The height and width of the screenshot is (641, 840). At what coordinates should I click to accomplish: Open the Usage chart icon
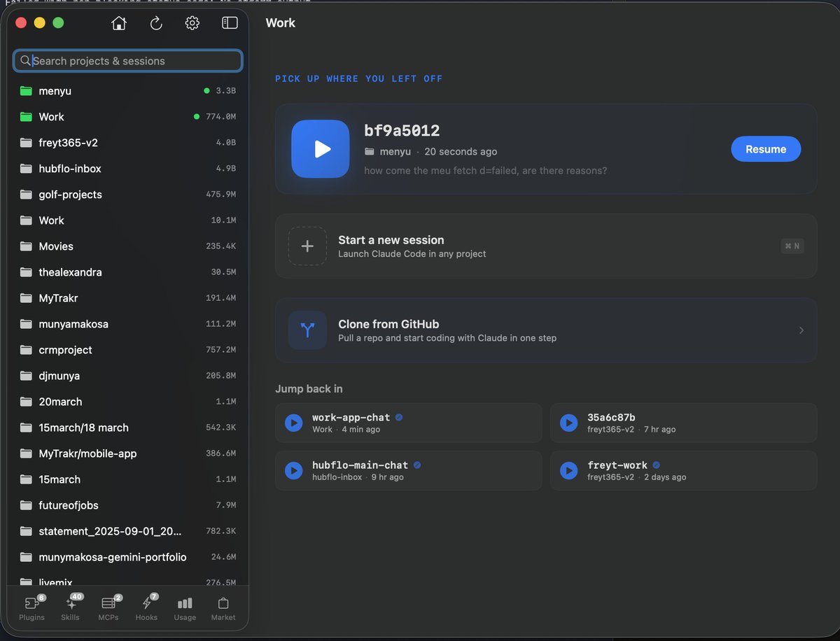[185, 603]
